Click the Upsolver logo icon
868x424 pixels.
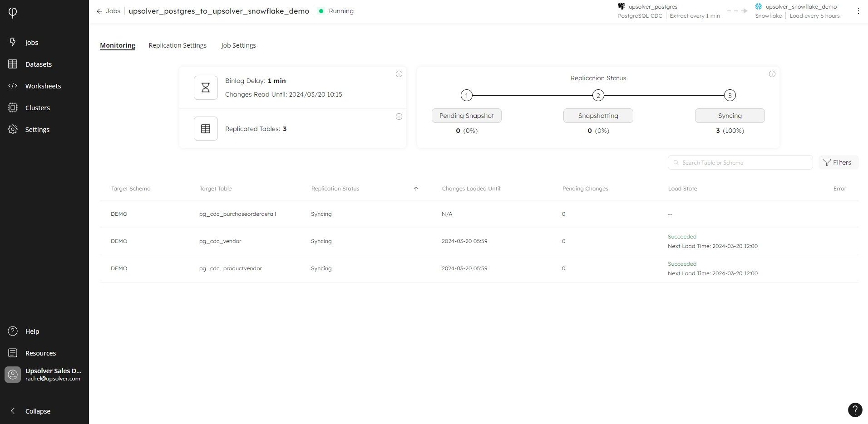[x=13, y=12]
